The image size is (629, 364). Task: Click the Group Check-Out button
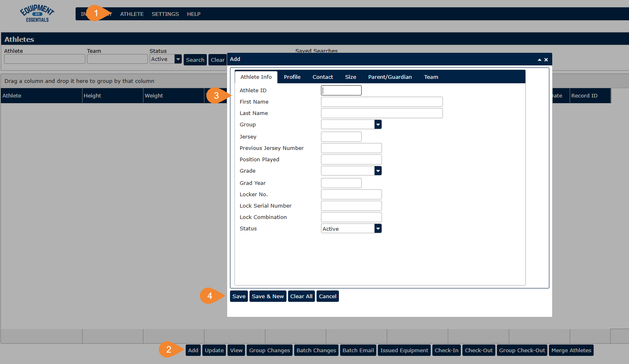click(x=522, y=350)
